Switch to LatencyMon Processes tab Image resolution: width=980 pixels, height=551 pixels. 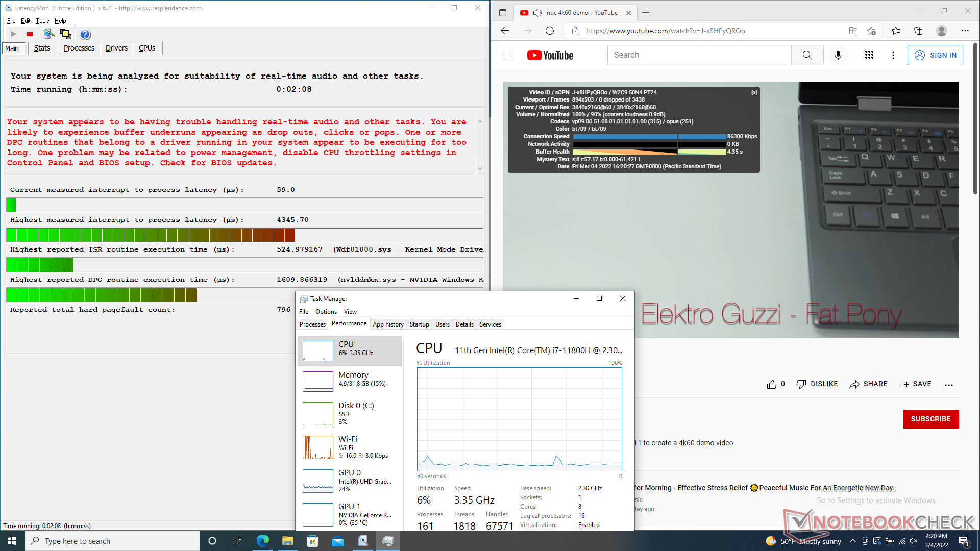79,48
